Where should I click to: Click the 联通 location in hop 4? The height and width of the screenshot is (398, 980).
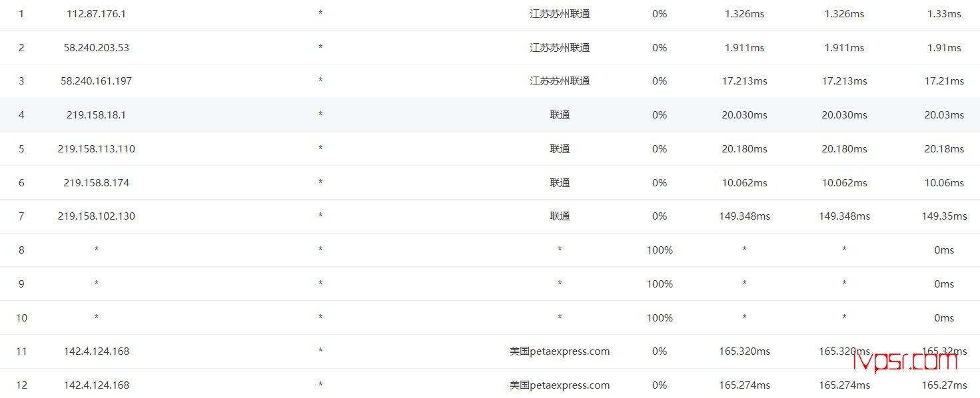coord(560,114)
